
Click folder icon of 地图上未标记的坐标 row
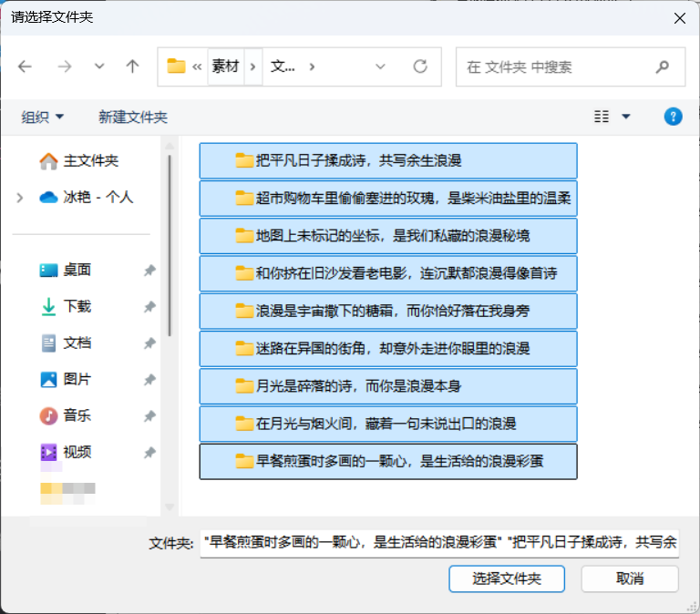pyautogui.click(x=244, y=235)
